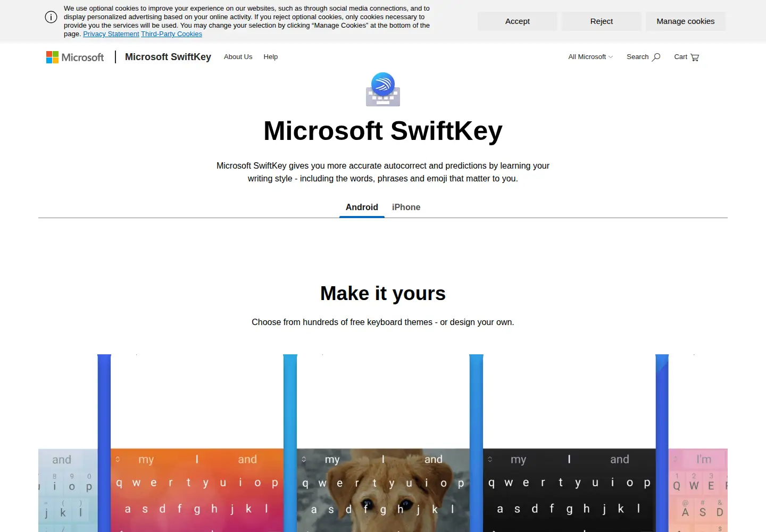Screen dimensions: 766x532
Task: Open the Privacy Statement link
Action: (111, 34)
